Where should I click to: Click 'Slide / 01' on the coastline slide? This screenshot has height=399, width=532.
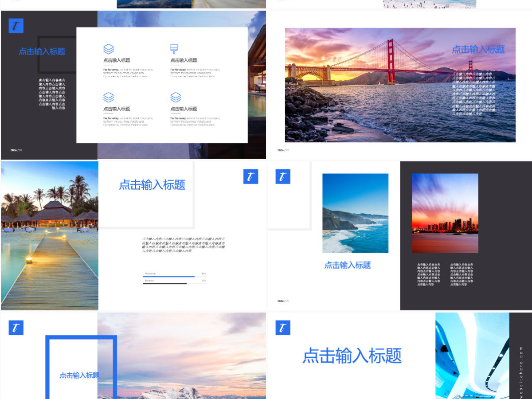[x=283, y=301]
